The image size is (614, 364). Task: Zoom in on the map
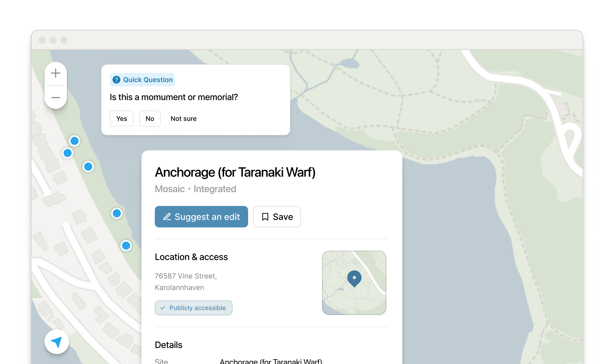(56, 73)
